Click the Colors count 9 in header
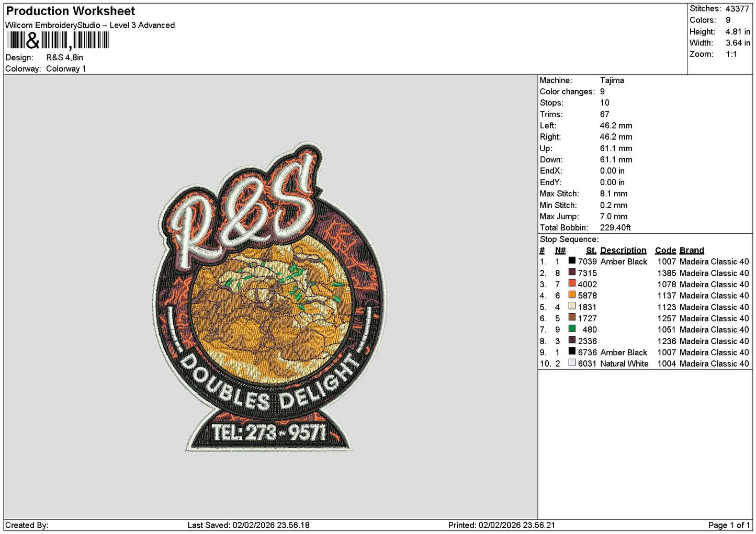 (728, 20)
